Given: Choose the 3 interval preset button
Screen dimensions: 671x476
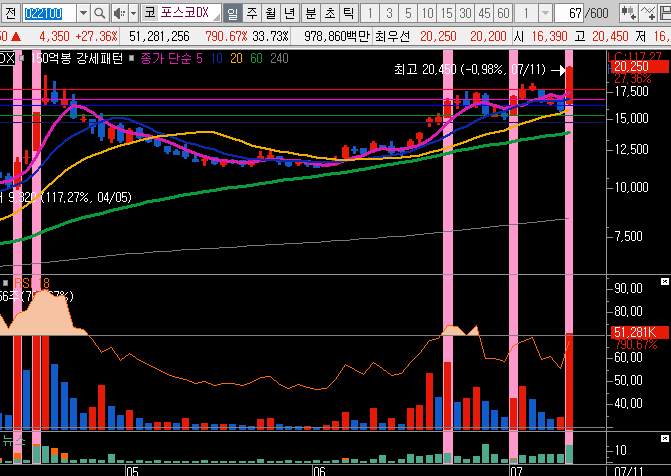Looking at the screenshot, I should [x=389, y=13].
